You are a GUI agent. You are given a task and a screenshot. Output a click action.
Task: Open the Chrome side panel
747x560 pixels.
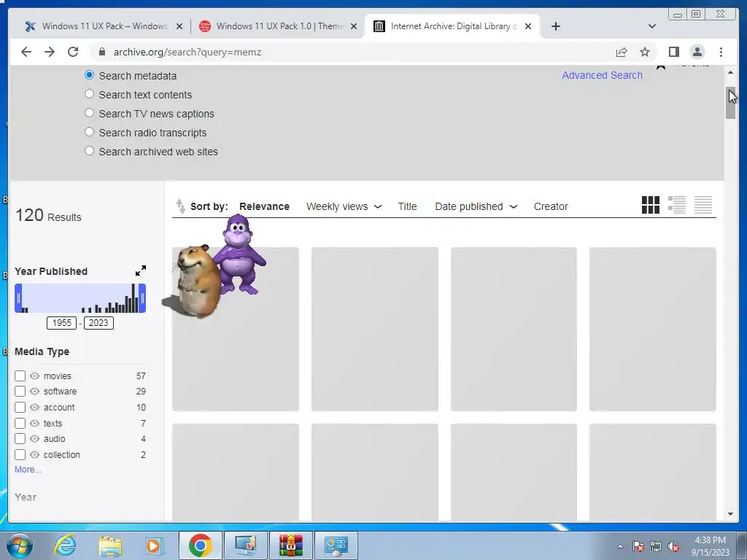(x=673, y=52)
